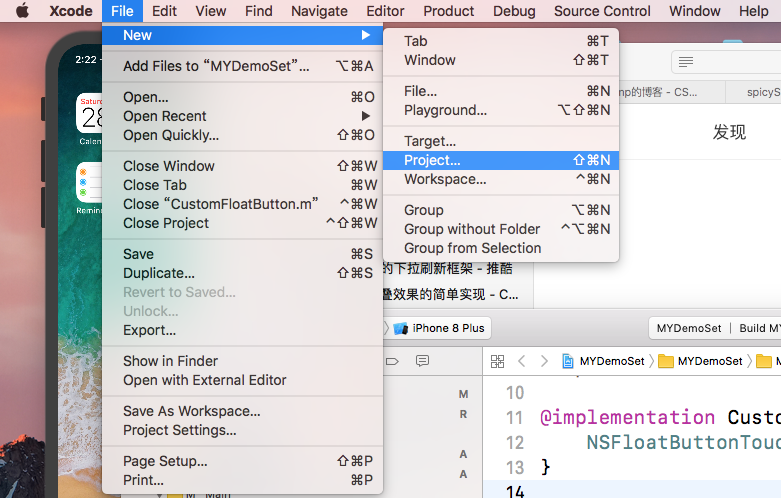Create a new Group
Image resolution: width=781 pixels, height=498 pixels.
click(x=501, y=210)
